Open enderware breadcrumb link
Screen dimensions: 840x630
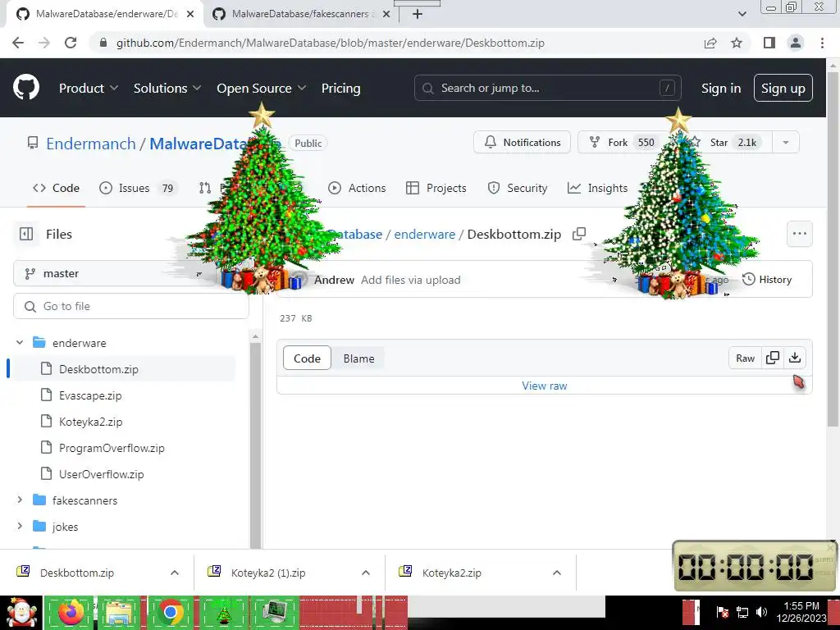pos(425,234)
